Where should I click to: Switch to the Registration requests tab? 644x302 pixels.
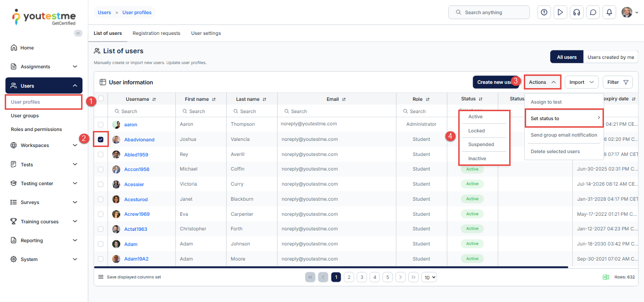click(156, 33)
